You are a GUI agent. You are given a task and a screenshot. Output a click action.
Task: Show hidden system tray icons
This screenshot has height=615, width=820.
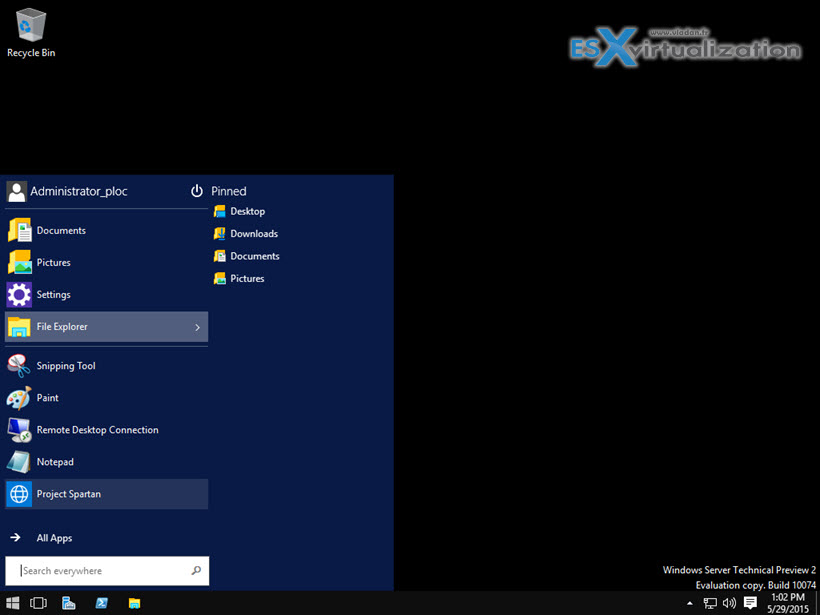pyautogui.click(x=690, y=603)
